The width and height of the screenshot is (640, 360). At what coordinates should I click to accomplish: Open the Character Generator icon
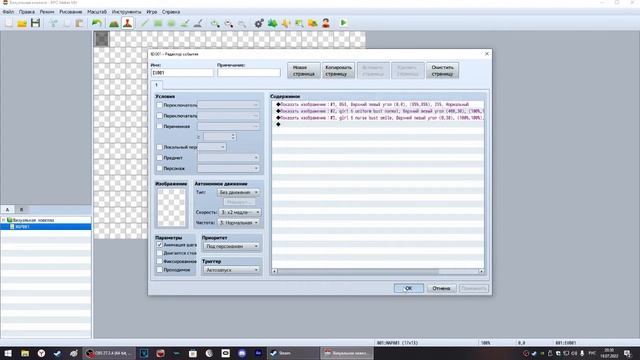[x=326, y=23]
